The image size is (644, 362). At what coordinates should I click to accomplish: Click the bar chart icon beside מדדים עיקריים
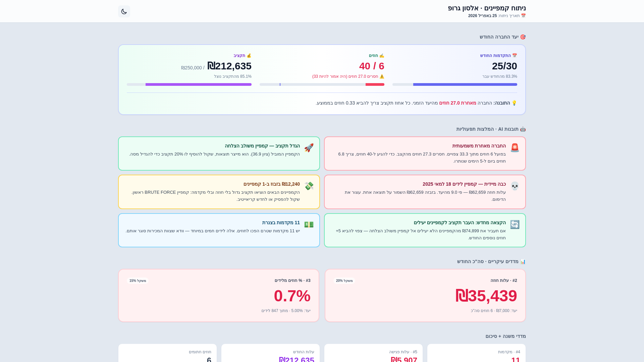523,261
